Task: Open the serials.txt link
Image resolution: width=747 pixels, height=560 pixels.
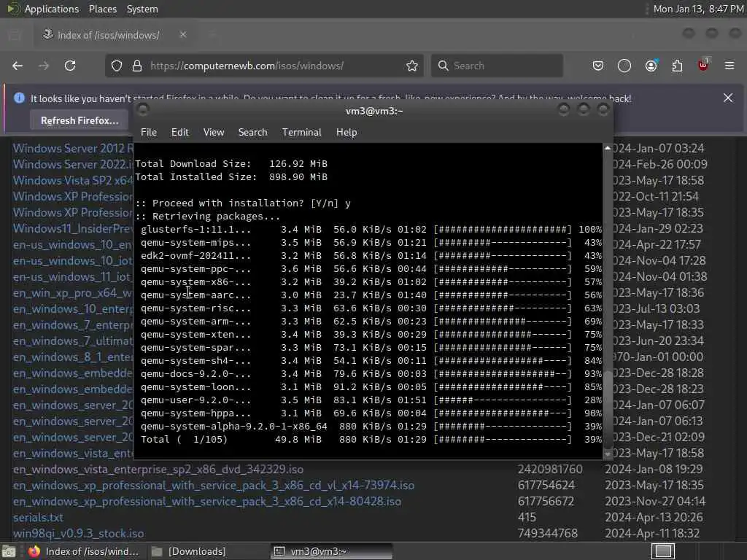Action: (38, 518)
